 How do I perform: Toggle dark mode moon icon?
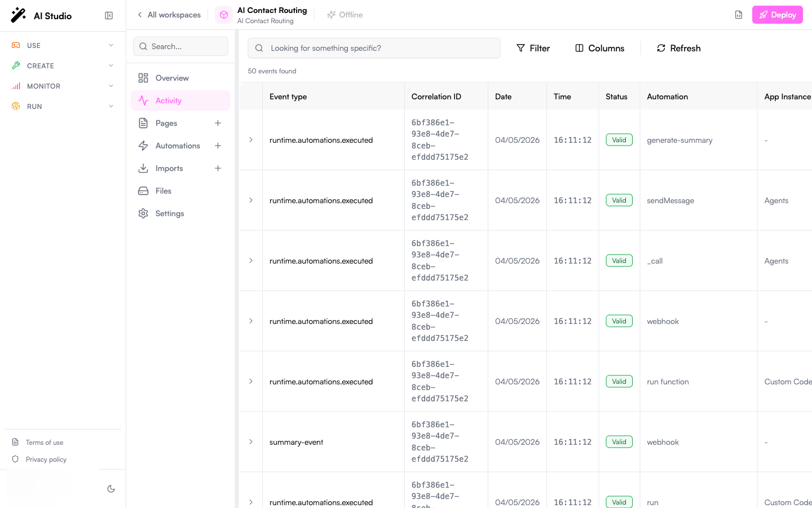[111, 489]
